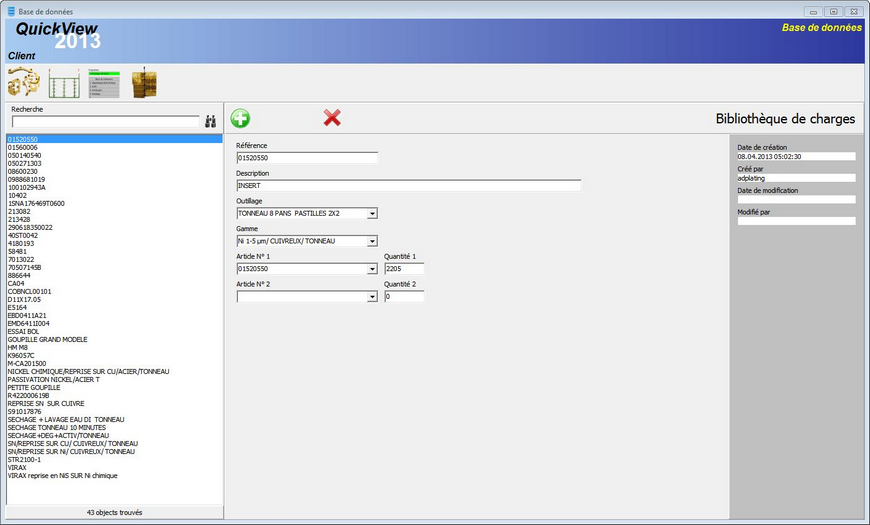
Task: Select list entry 213428
Action: pyautogui.click(x=114, y=220)
